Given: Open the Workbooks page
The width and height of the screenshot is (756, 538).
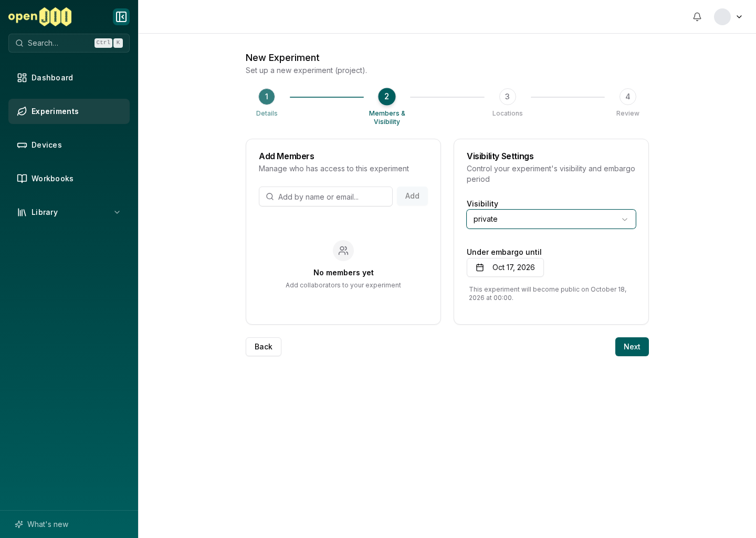Looking at the screenshot, I should coord(69,179).
